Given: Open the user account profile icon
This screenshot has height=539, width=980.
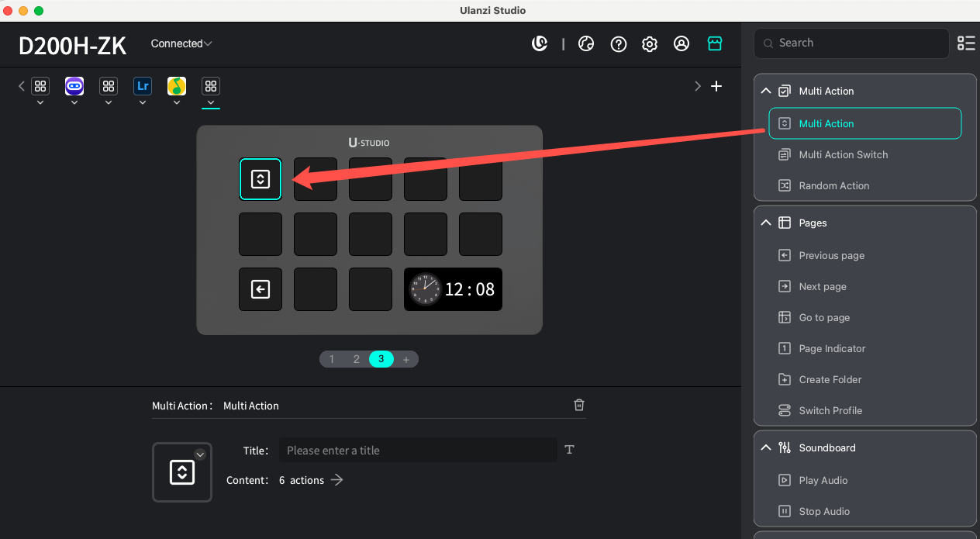Looking at the screenshot, I should (682, 44).
